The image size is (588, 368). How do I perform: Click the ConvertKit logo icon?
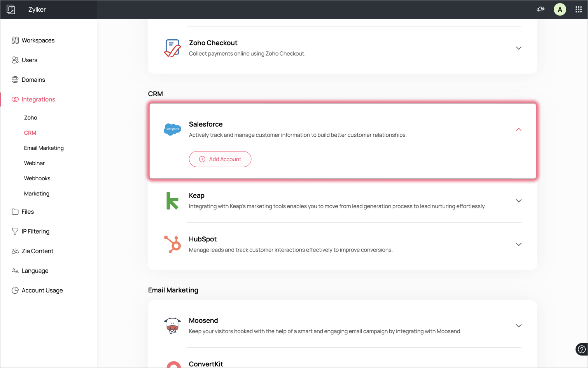(174, 364)
